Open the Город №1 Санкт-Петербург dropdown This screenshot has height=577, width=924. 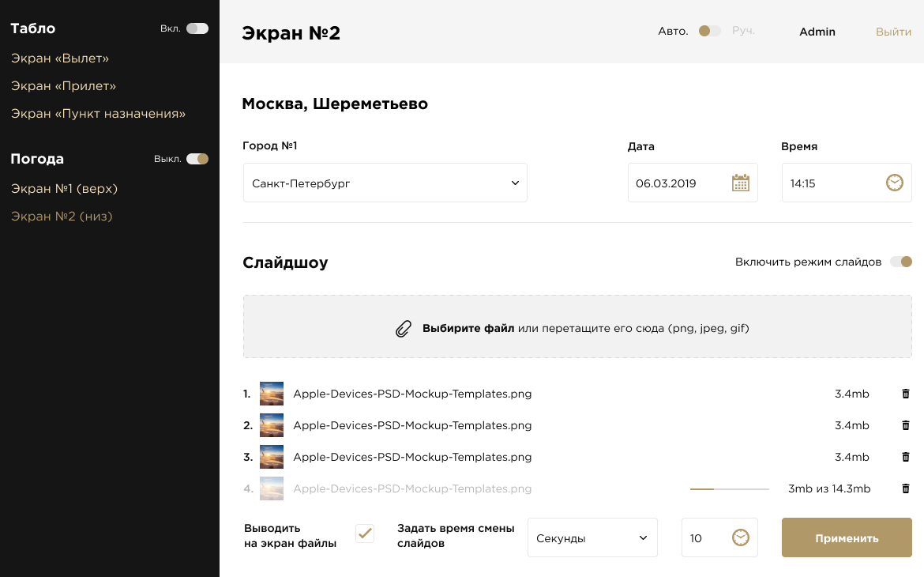point(385,183)
